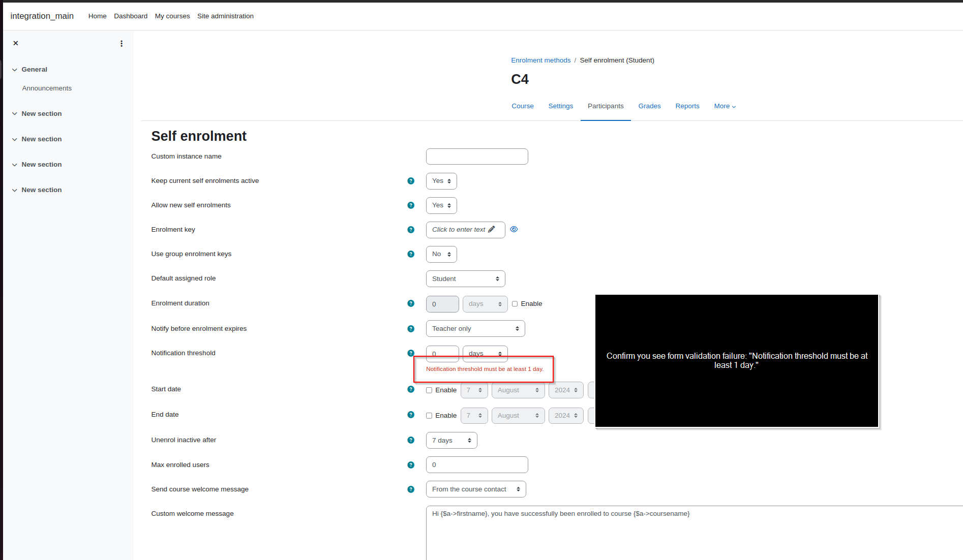Open Notify before enrolment expires dropdown

coord(475,328)
